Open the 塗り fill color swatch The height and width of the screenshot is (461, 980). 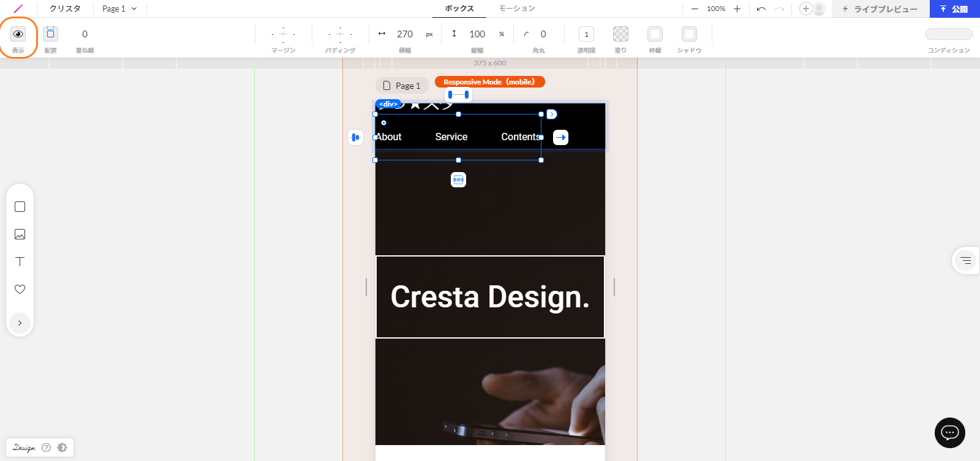pos(620,34)
